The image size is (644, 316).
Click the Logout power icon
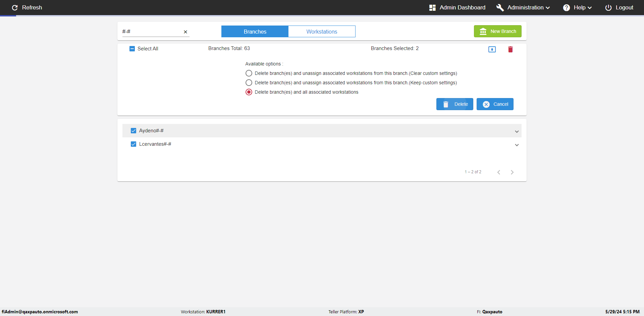pyautogui.click(x=608, y=7)
